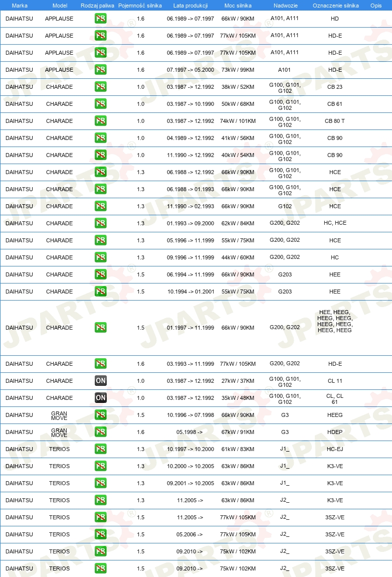The height and width of the screenshot is (577, 392).
Task: Click the power cell 62kW / 84KM
Action: 238,223
